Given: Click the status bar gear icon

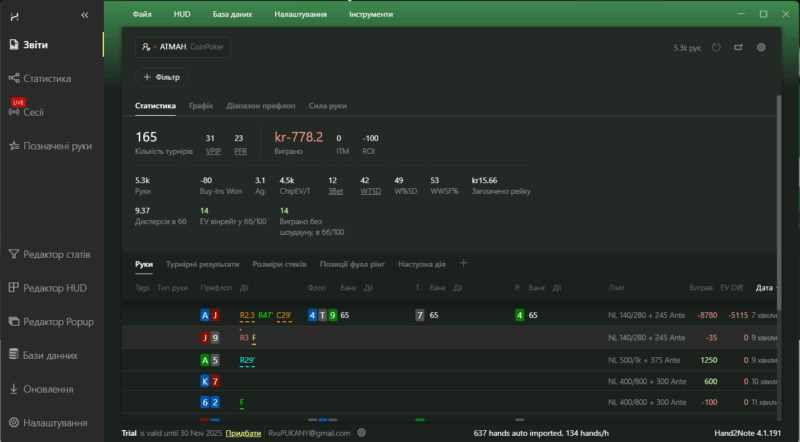Looking at the screenshot, I should [x=362, y=433].
